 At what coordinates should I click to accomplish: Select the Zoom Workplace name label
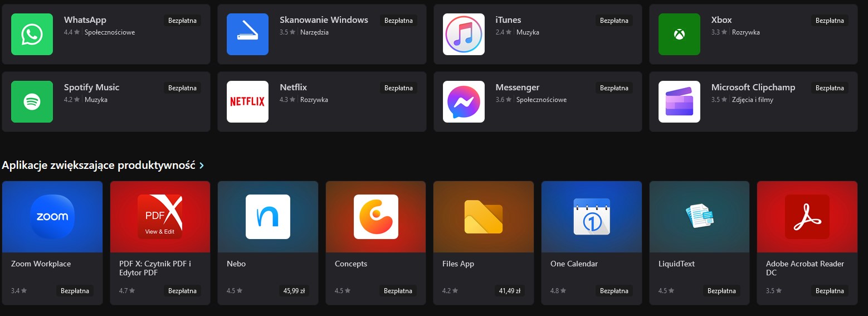(41, 264)
